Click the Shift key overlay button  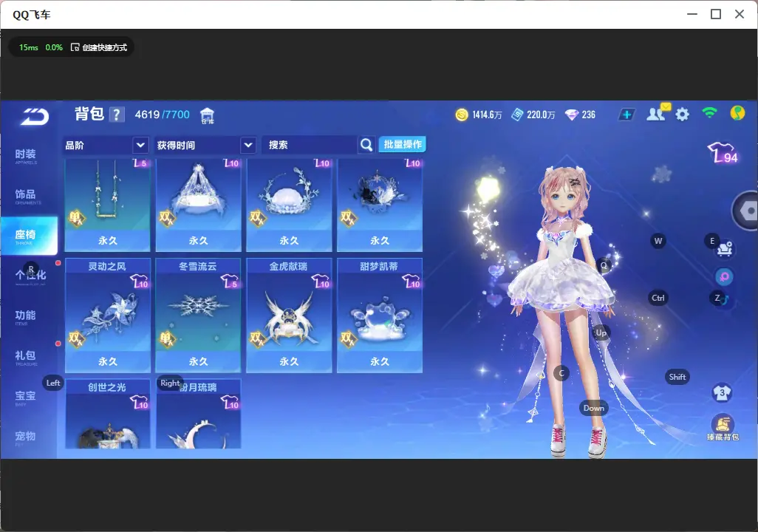tap(677, 377)
